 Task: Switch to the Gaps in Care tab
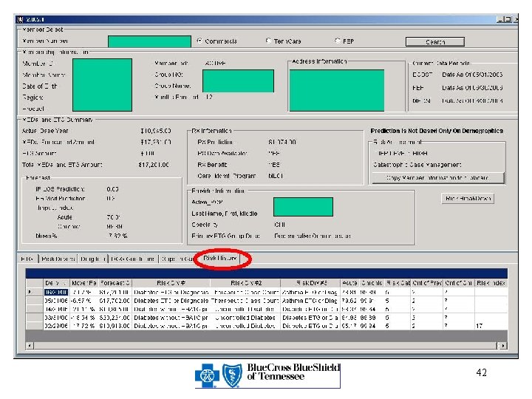click(177, 259)
